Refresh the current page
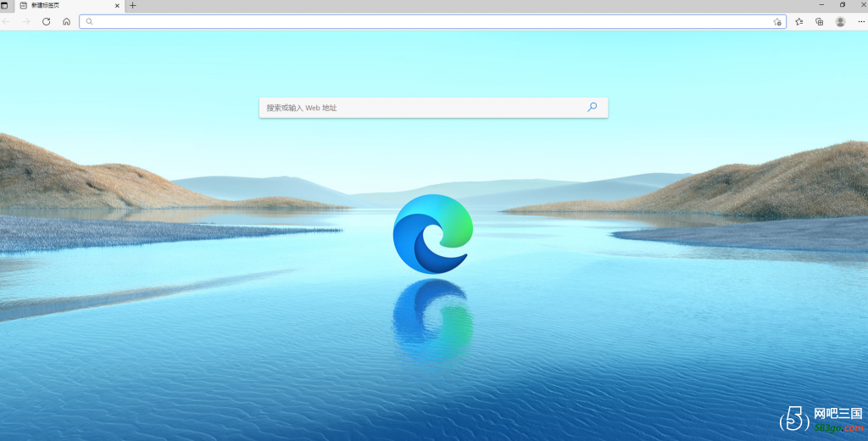 click(47, 21)
